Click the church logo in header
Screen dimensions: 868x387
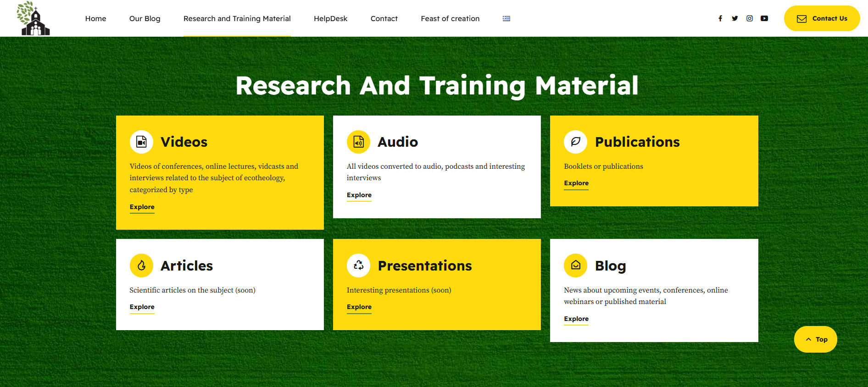(33, 18)
